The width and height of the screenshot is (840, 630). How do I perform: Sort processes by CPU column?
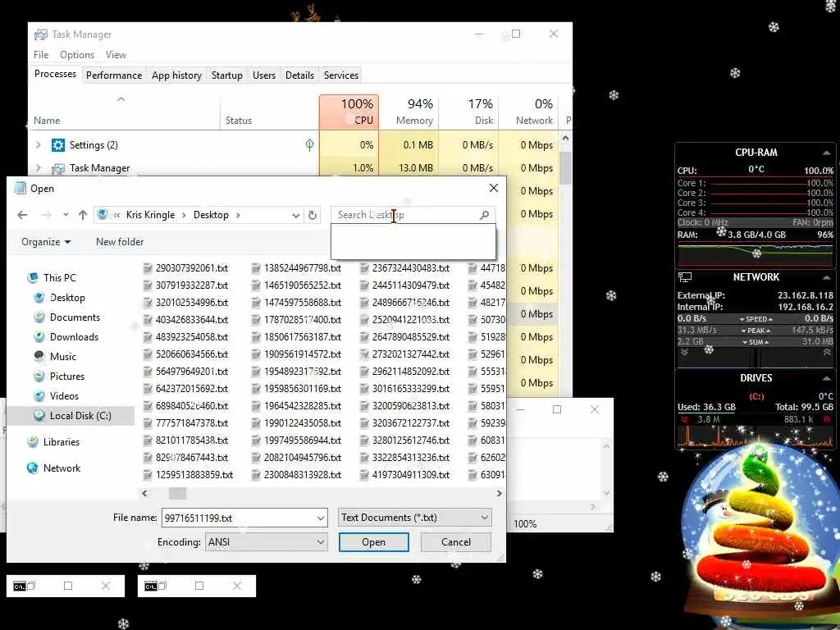coord(349,112)
